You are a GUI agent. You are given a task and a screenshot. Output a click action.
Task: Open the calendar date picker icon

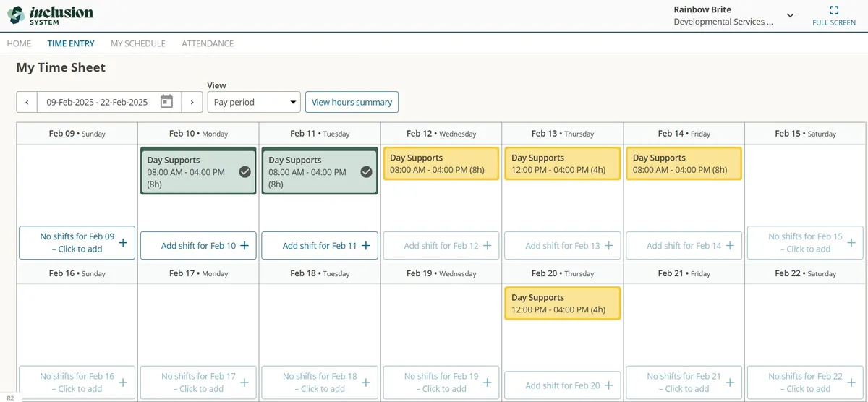point(166,102)
